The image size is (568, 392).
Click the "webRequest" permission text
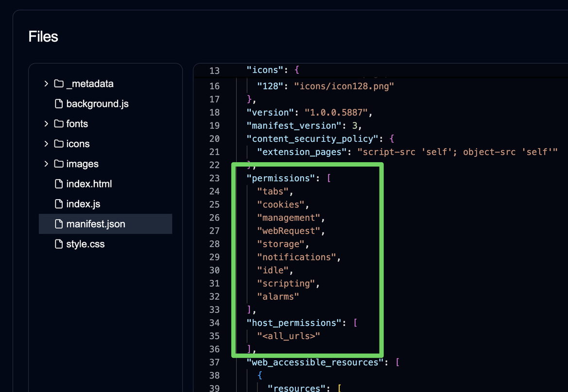(x=289, y=231)
